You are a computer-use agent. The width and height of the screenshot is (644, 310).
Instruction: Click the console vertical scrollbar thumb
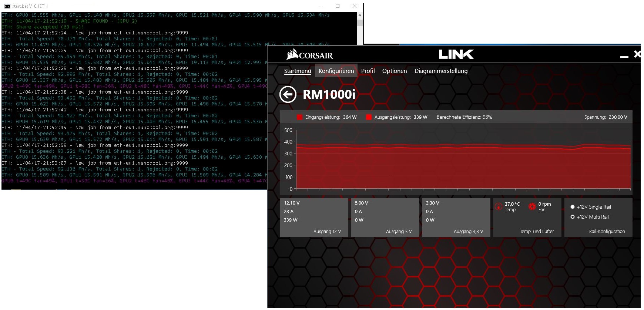360,23
